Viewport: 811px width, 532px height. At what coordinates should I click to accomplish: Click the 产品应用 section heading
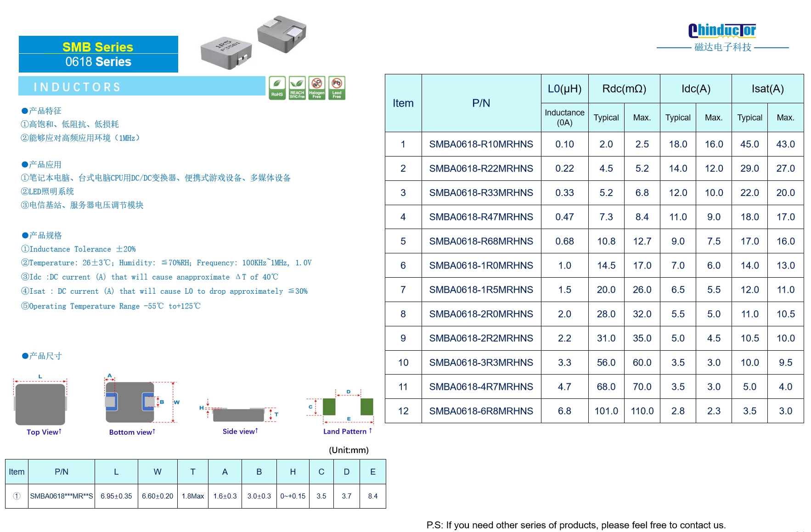41,165
